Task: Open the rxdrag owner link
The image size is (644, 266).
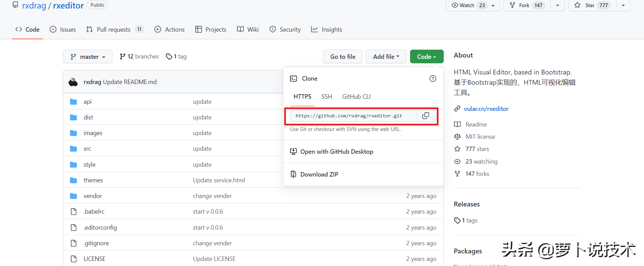Action: pyautogui.click(x=34, y=5)
